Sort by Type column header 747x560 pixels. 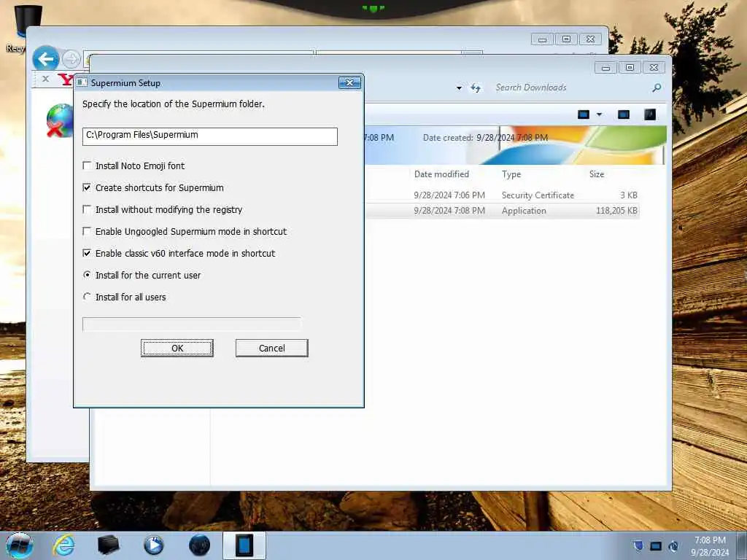point(511,174)
